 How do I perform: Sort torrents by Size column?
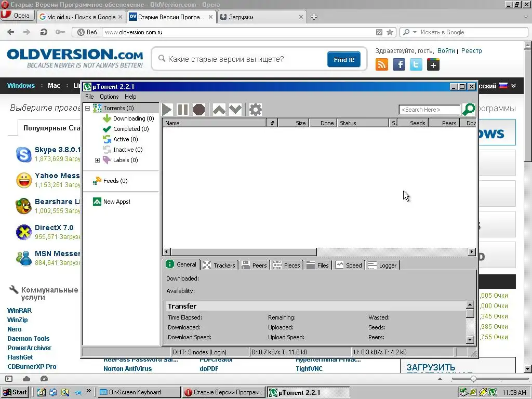tap(294, 123)
